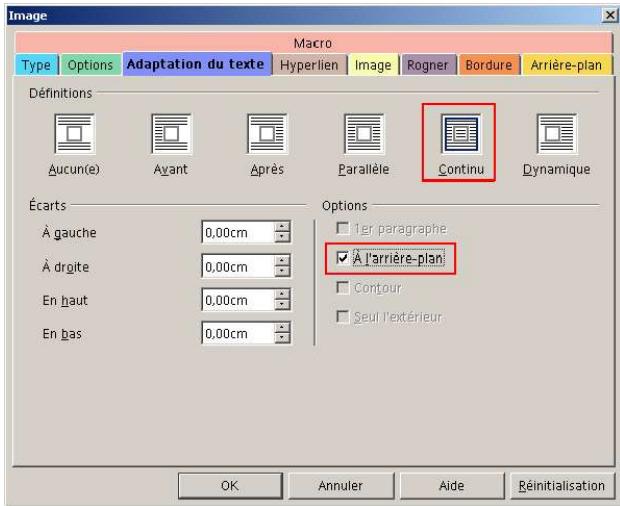Screen dimensions: 620x506
Task: Go to the Rogner tab
Action: [x=428, y=65]
